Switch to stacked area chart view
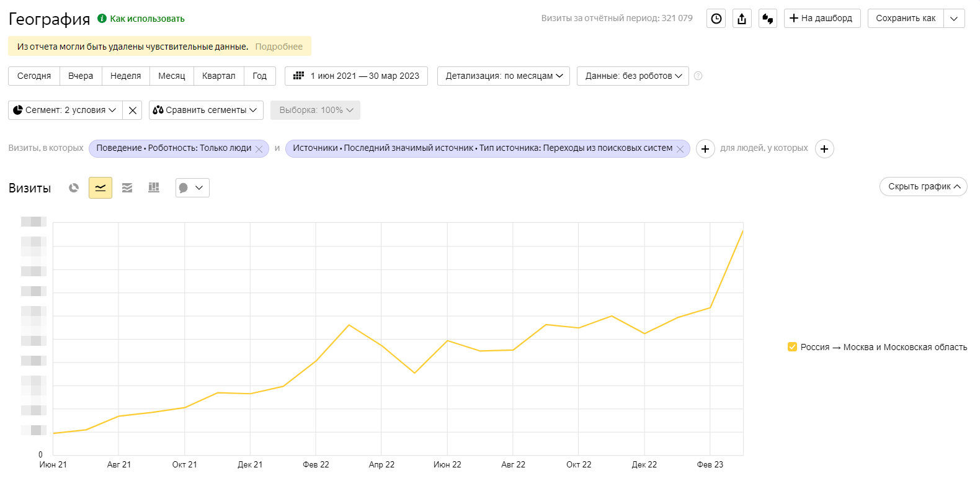The height and width of the screenshot is (478, 980). 127,187
